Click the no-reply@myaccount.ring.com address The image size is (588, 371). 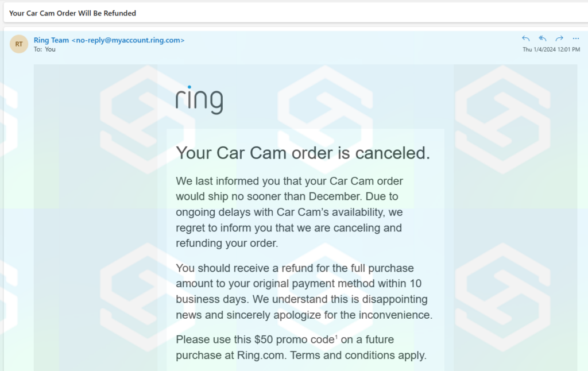127,40
